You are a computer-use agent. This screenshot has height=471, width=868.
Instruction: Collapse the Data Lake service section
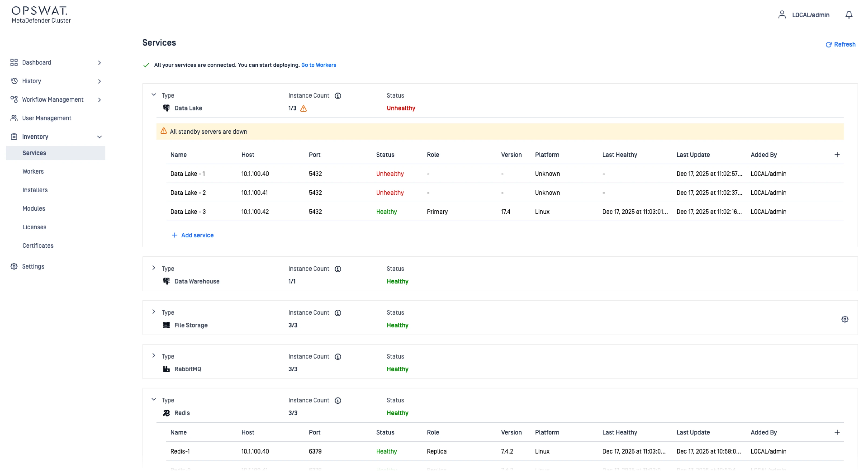click(154, 95)
